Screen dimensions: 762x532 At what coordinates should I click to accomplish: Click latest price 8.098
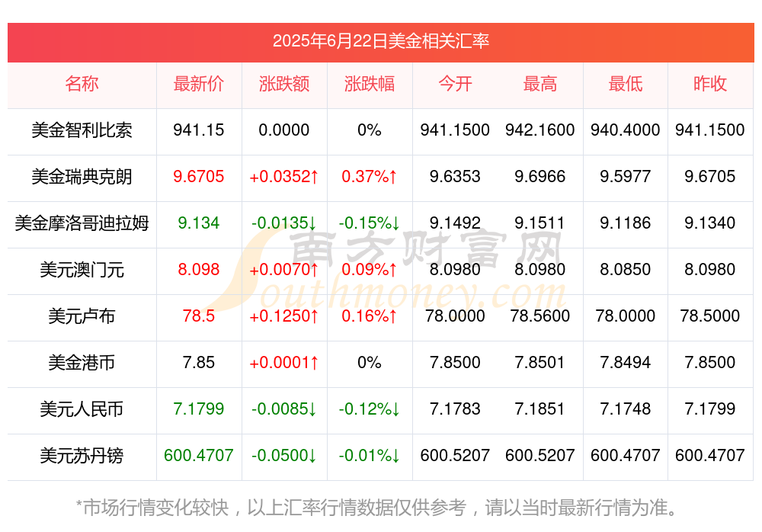click(198, 269)
